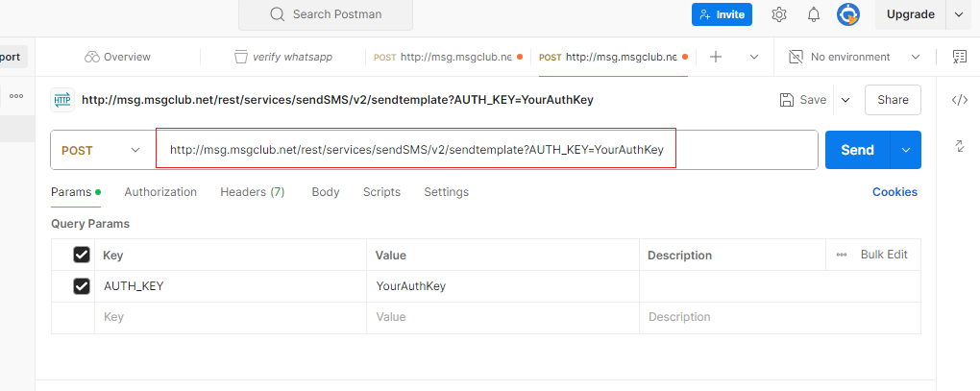Click the No environment icon
980x391 pixels.
pyautogui.click(x=796, y=57)
